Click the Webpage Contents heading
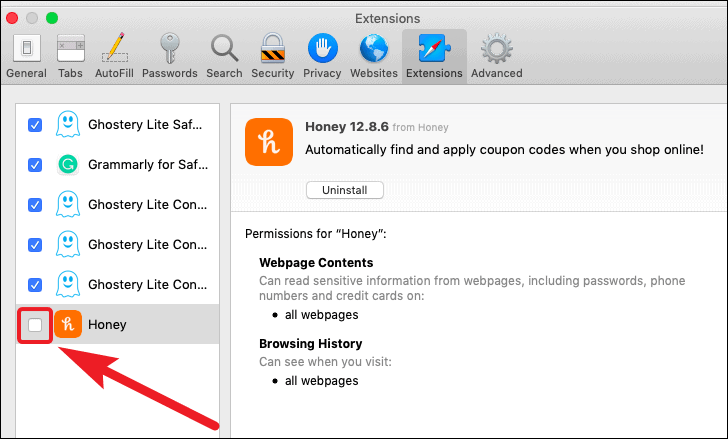This screenshot has width=728, height=439. tap(316, 263)
